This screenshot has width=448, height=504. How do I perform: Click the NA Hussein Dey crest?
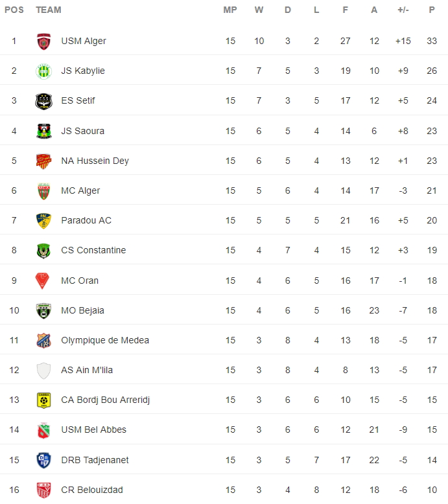pos(43,161)
